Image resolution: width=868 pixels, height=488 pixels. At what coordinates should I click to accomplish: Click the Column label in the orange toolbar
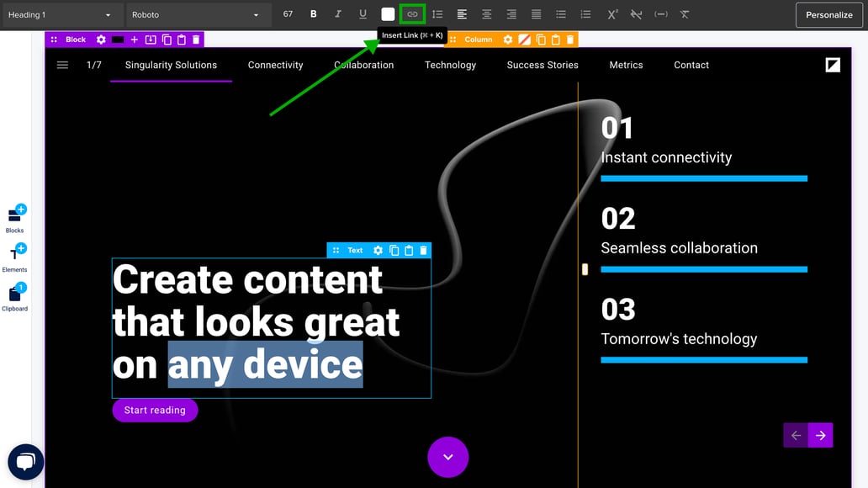point(479,40)
